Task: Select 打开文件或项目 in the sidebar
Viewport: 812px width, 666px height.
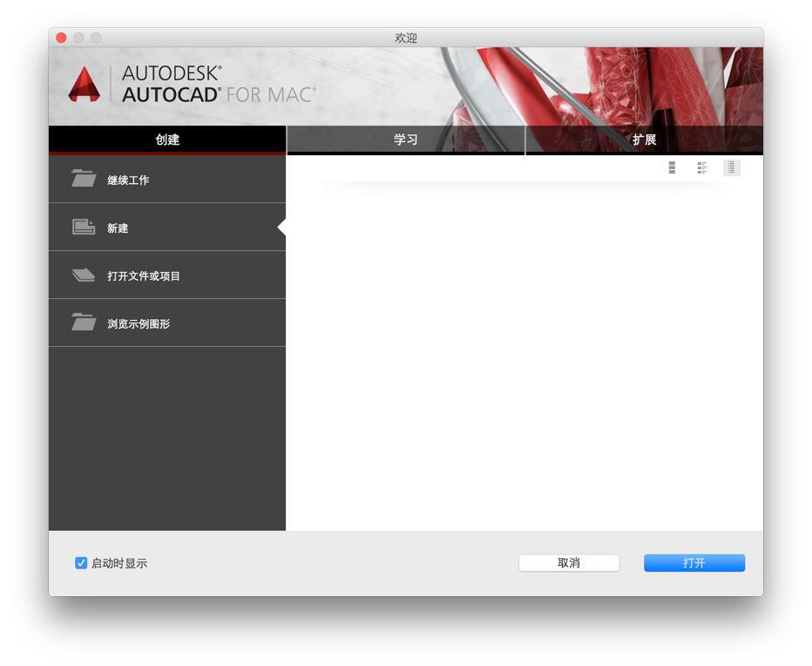Action: (x=167, y=275)
